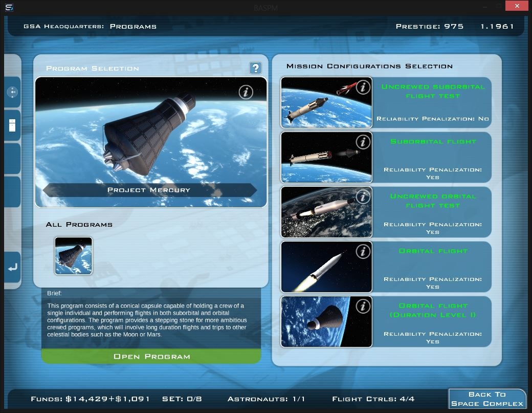Screen dimensions: 532x413
Task: Click the return arrow sidebar icon
Action: click(13, 268)
